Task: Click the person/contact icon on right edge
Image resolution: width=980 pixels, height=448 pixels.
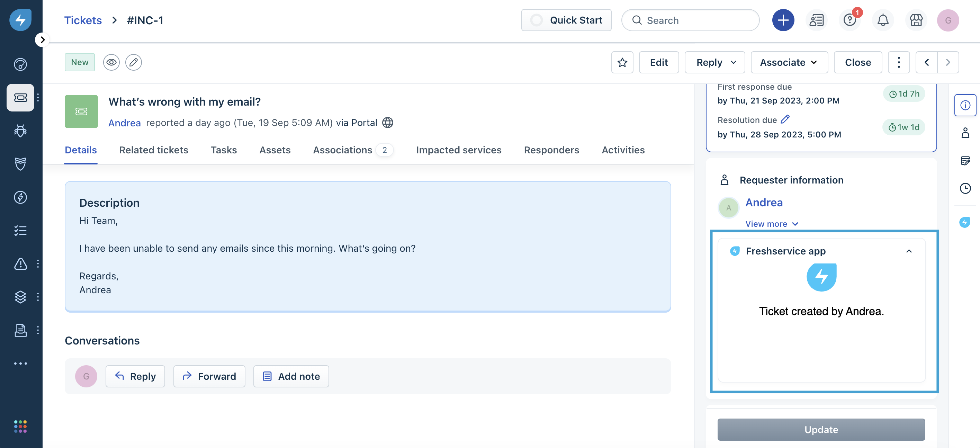Action: pos(964,134)
